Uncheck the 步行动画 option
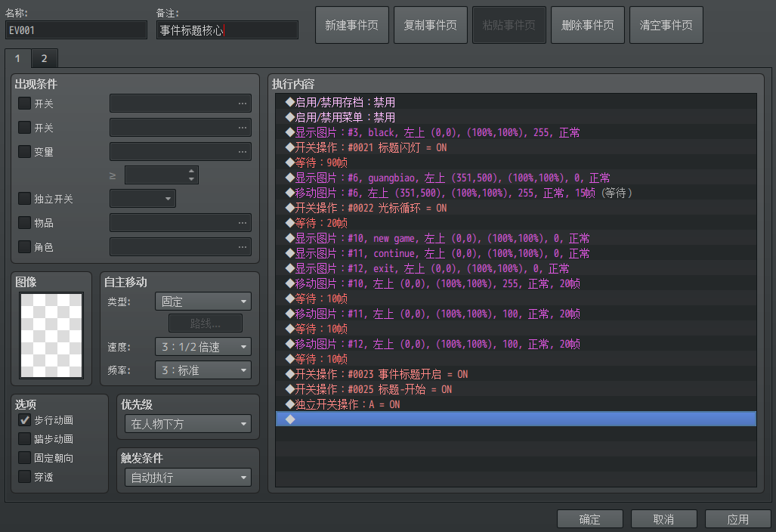Viewport: 776px width, 532px height. tap(24, 420)
